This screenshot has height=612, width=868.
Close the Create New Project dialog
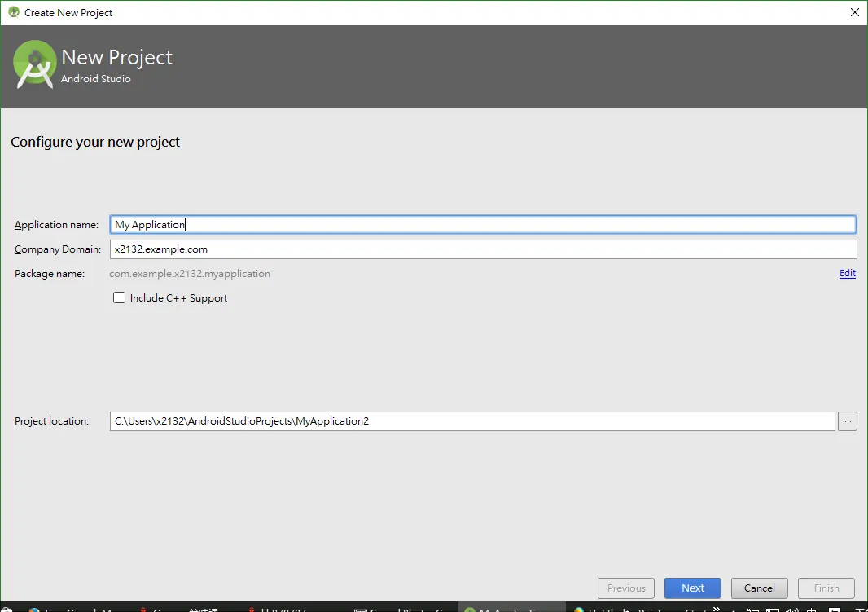click(854, 12)
